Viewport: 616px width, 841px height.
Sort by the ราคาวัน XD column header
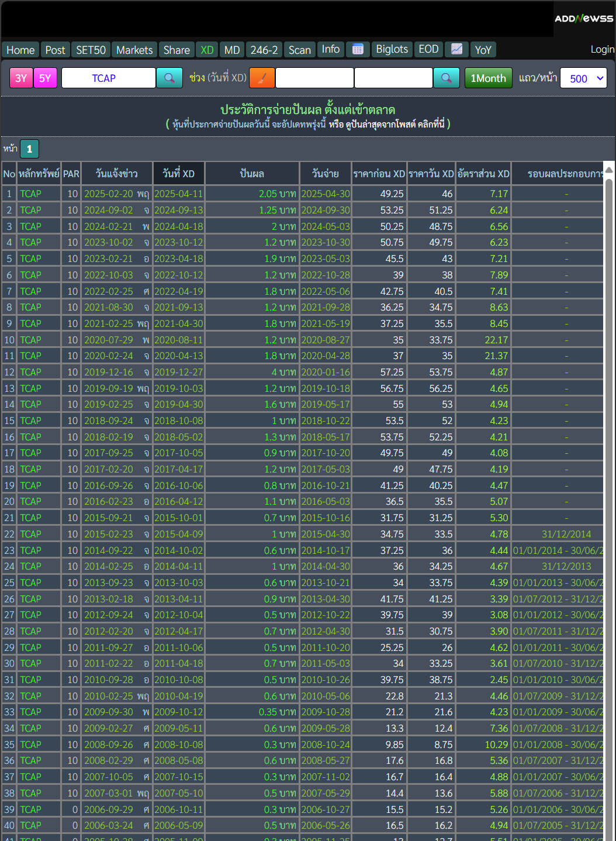coord(431,173)
